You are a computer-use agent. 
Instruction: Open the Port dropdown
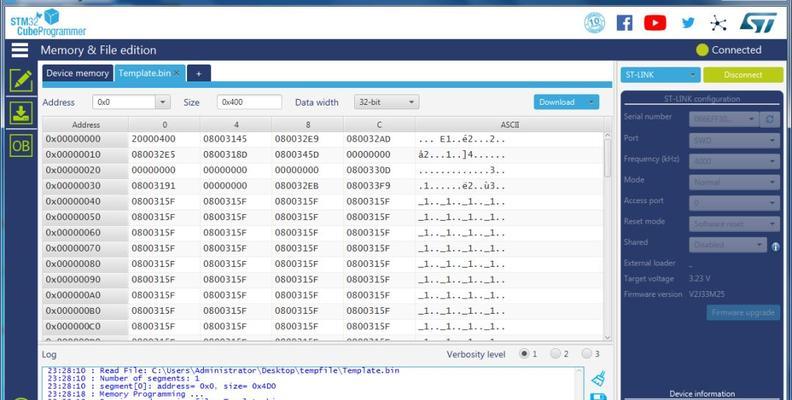pyautogui.click(x=734, y=140)
